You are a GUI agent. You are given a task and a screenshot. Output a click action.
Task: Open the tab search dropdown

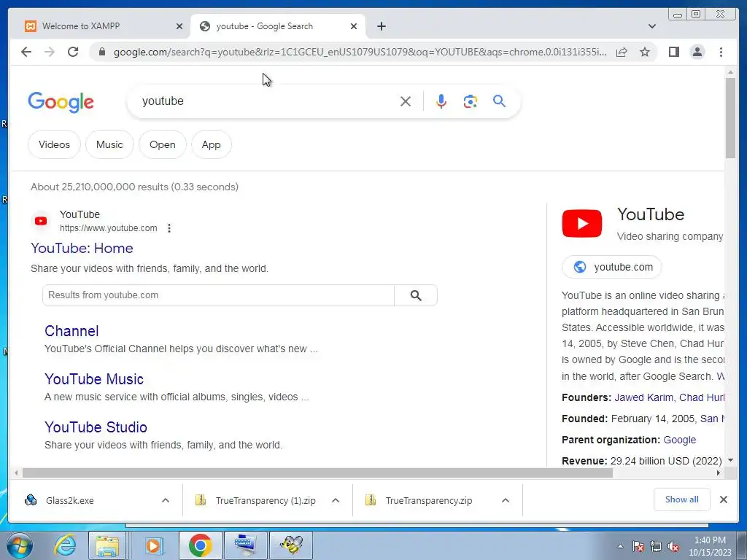pos(651,26)
